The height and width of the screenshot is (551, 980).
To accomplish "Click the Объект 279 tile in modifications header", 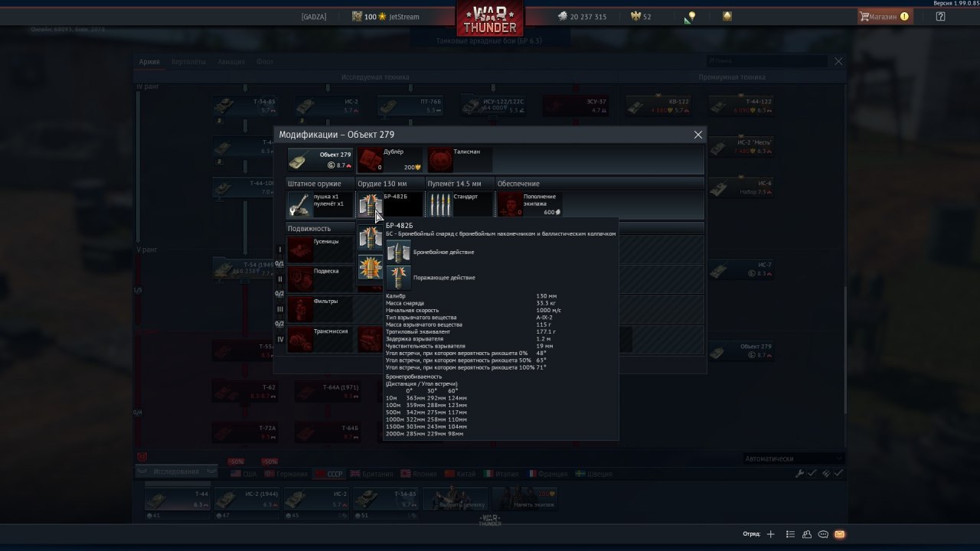I will click(x=320, y=160).
